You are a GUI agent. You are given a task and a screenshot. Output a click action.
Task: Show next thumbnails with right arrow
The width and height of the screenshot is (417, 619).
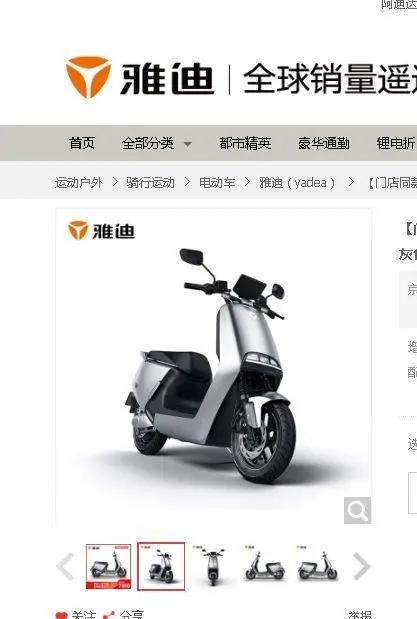tap(361, 566)
